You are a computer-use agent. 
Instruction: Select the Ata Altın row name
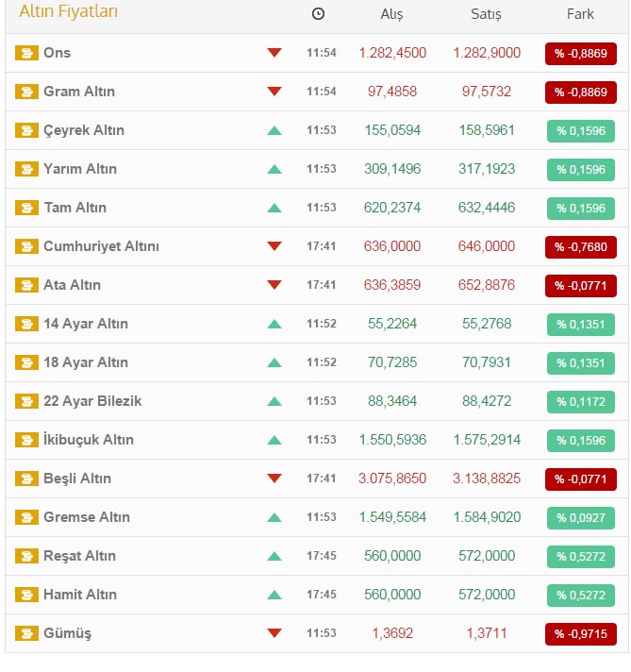click(72, 285)
